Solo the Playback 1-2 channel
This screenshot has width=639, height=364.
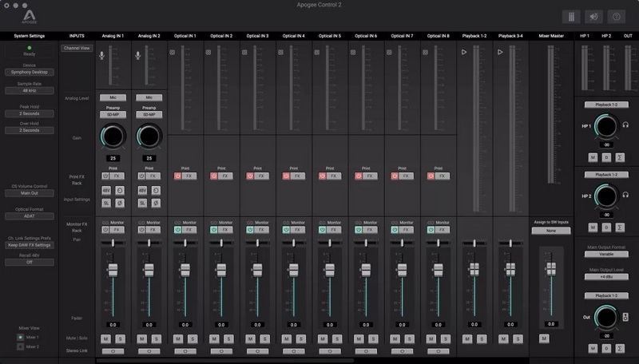pos(482,338)
